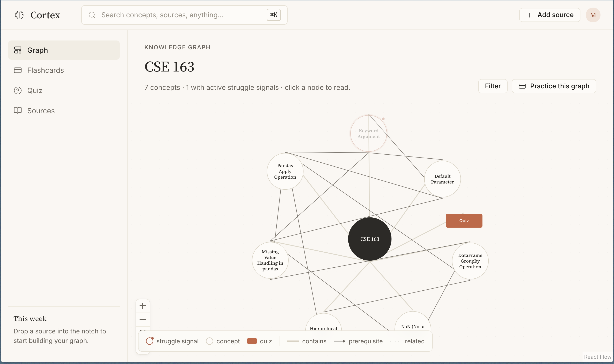Click the Quiz question-mark sidebar icon

[18, 90]
